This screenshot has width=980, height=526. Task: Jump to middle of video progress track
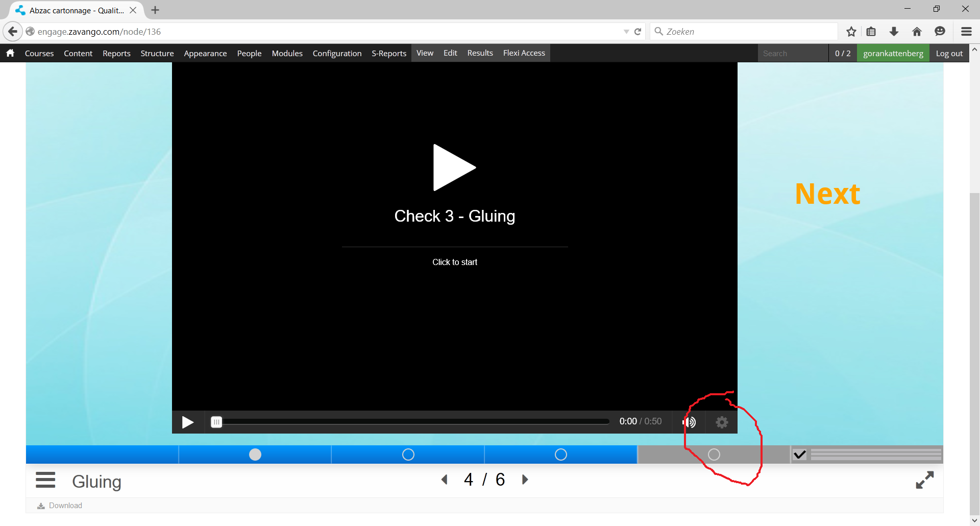(x=410, y=422)
